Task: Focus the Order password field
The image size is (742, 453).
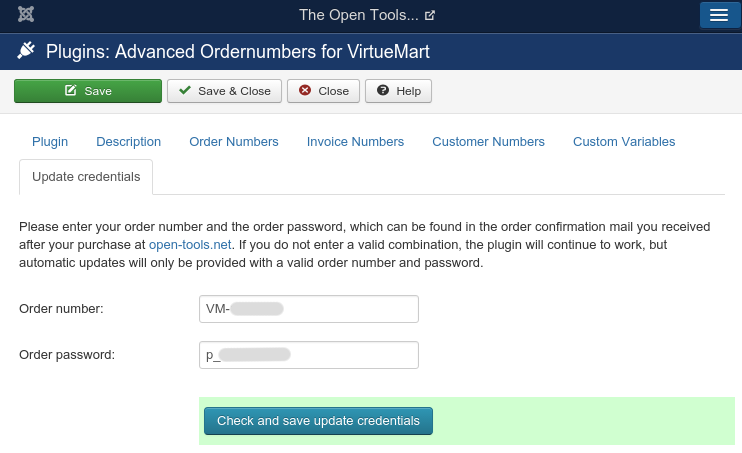Action: (308, 355)
